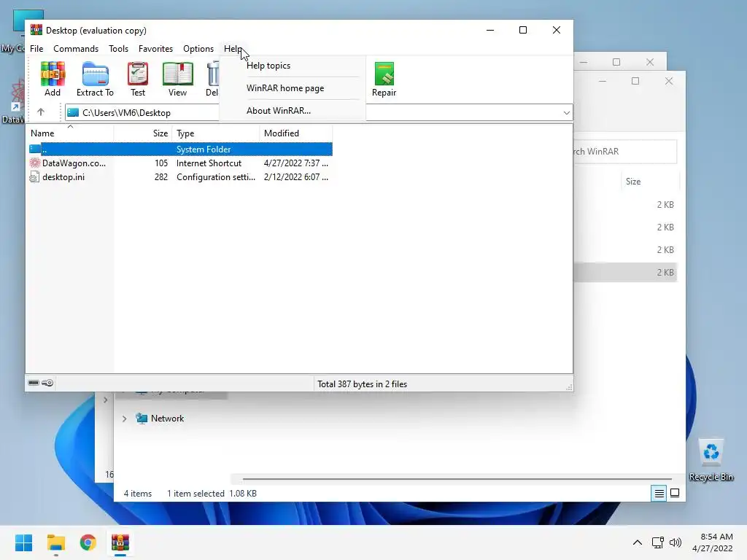This screenshot has width=747, height=560.
Task: Open the Commands menu
Action: click(76, 49)
